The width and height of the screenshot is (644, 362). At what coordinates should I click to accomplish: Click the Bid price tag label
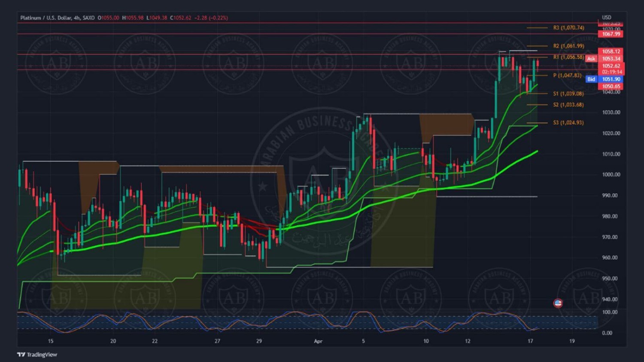[591, 79]
